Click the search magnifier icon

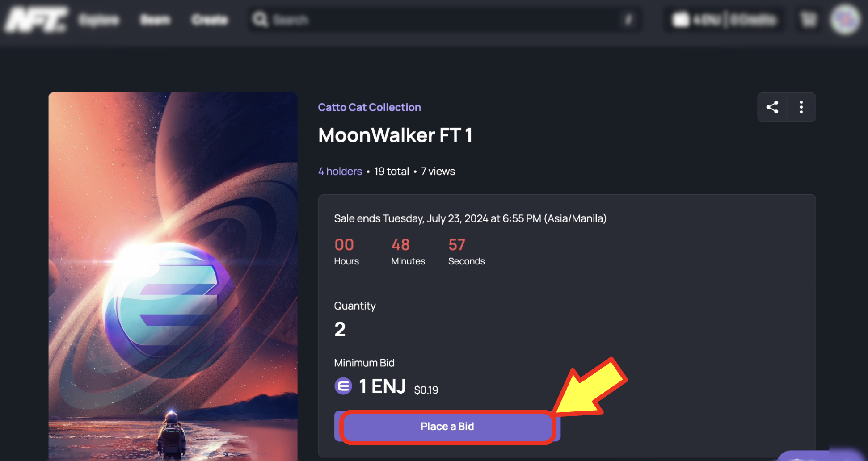coord(260,19)
